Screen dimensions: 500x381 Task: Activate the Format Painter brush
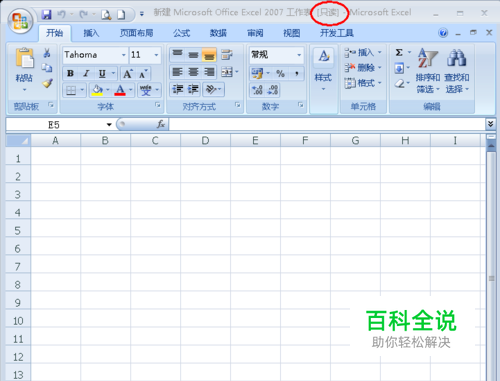pyautogui.click(x=47, y=83)
